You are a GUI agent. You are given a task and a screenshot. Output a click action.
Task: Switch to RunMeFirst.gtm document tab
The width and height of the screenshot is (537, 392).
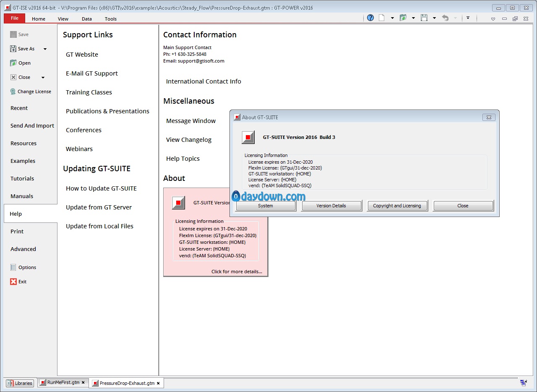point(63,382)
